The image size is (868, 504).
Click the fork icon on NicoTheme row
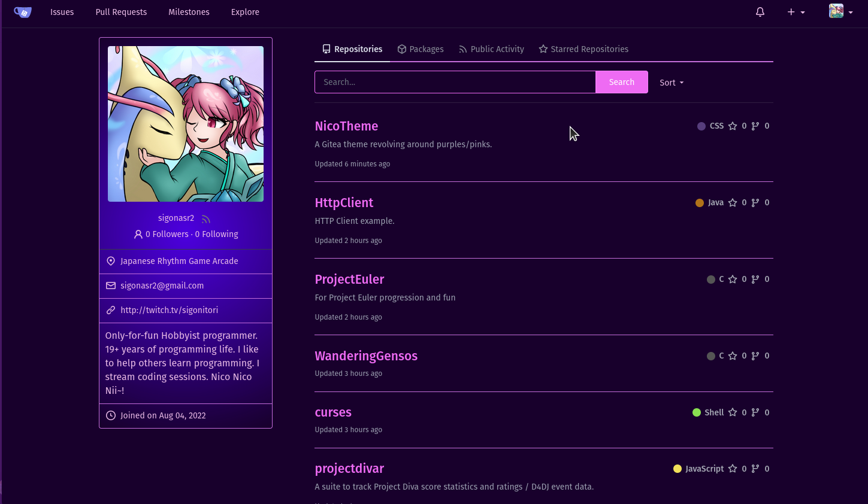755,126
